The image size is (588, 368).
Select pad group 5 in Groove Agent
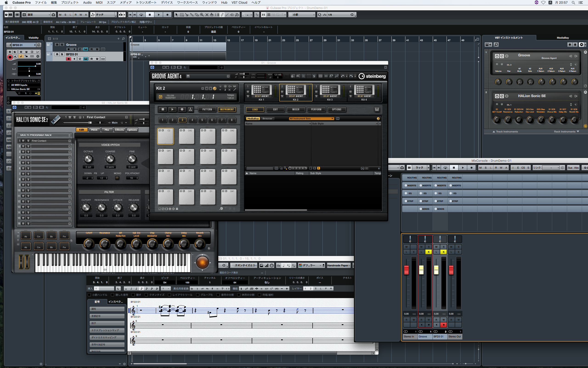pos(202,120)
